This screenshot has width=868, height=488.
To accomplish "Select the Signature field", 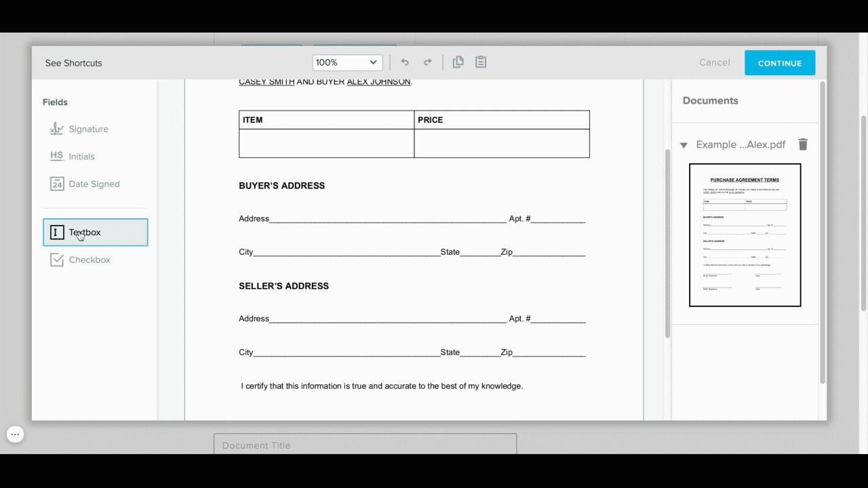I will coord(79,129).
